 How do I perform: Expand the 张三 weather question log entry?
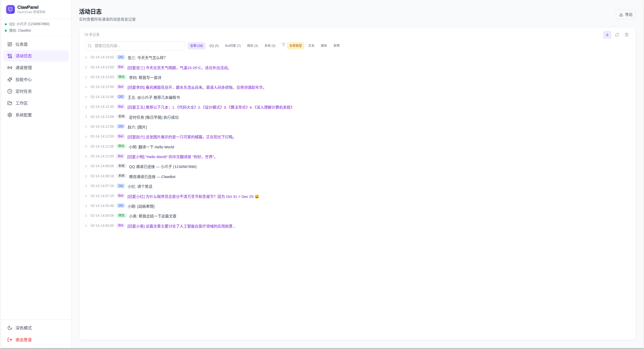coord(86,58)
